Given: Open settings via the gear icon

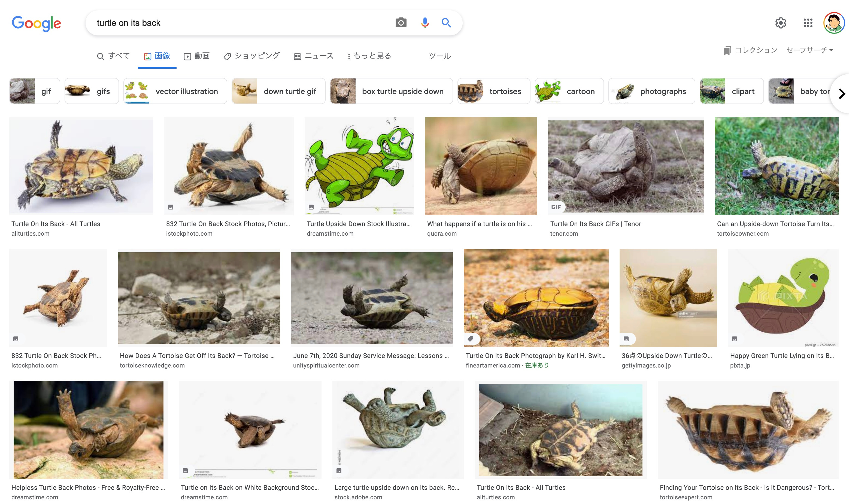Looking at the screenshot, I should click(x=780, y=23).
